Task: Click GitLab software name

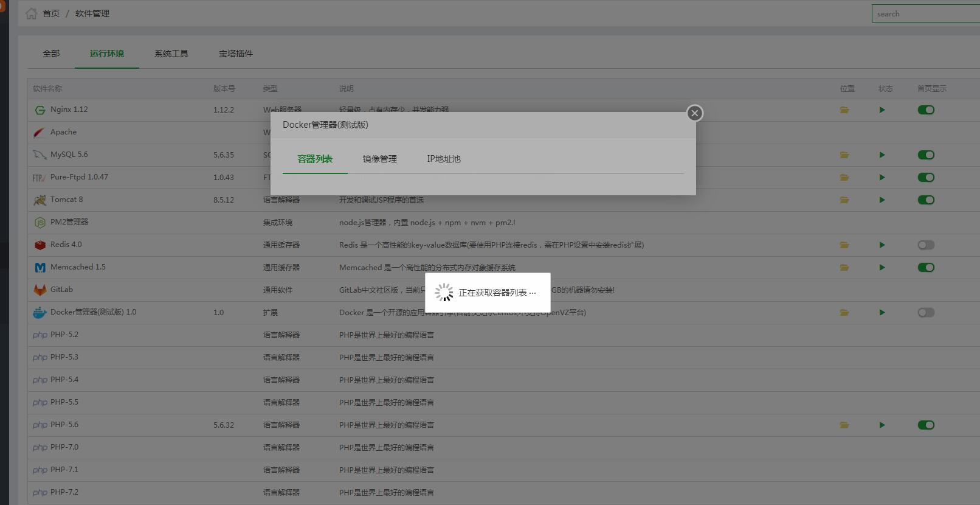Action: pos(61,290)
